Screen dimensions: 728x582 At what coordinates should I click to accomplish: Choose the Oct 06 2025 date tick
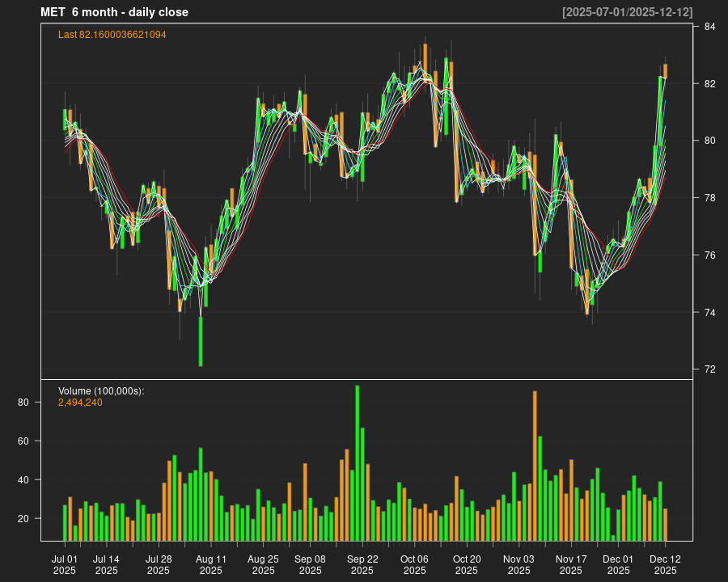(x=414, y=564)
